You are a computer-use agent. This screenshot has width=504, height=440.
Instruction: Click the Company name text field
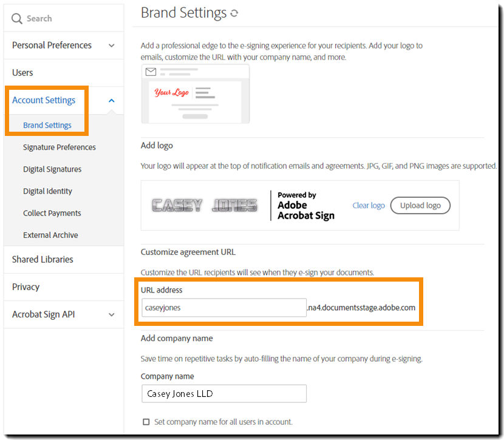click(223, 394)
